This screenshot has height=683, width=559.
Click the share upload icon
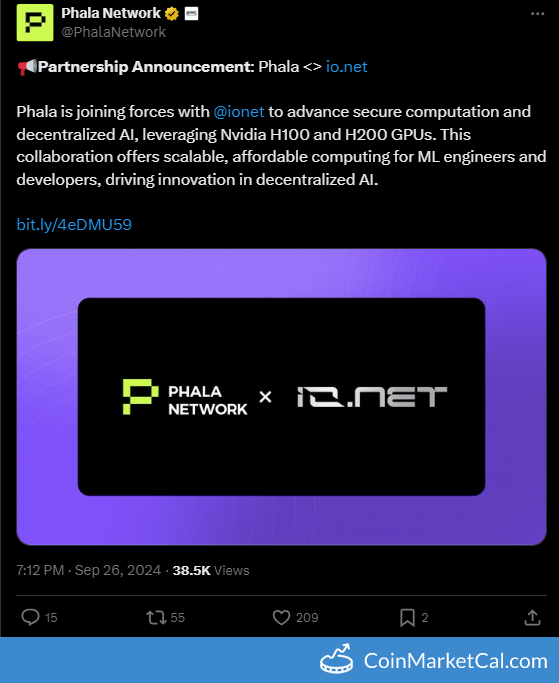click(x=532, y=617)
